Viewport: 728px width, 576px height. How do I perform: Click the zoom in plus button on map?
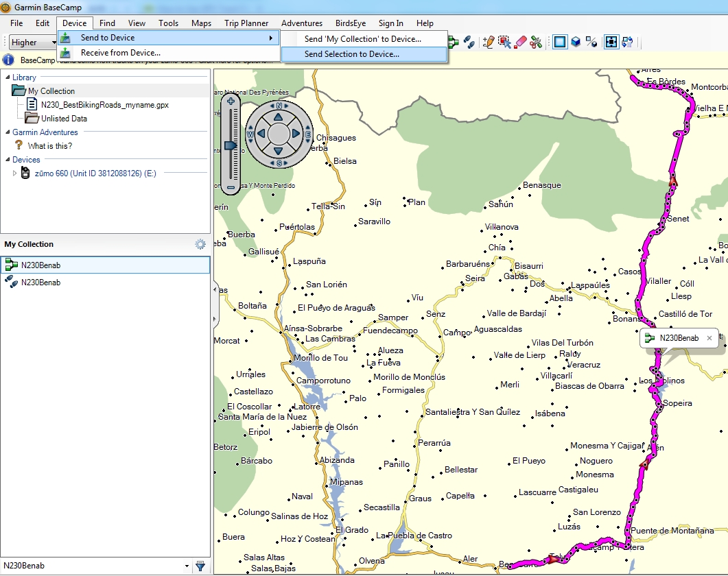[231, 101]
